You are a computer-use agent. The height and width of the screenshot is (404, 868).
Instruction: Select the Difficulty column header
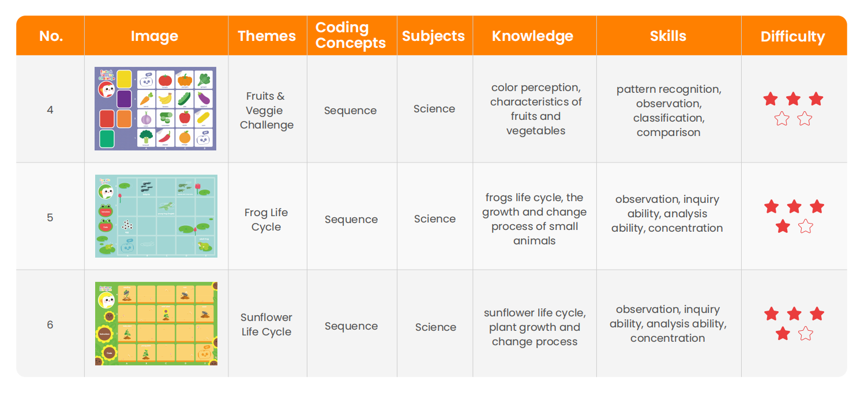[793, 36]
